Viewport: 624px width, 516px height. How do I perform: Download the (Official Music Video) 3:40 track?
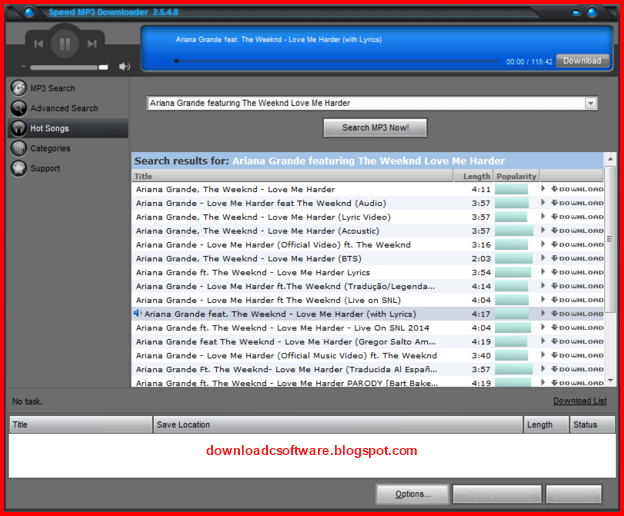pos(577,355)
